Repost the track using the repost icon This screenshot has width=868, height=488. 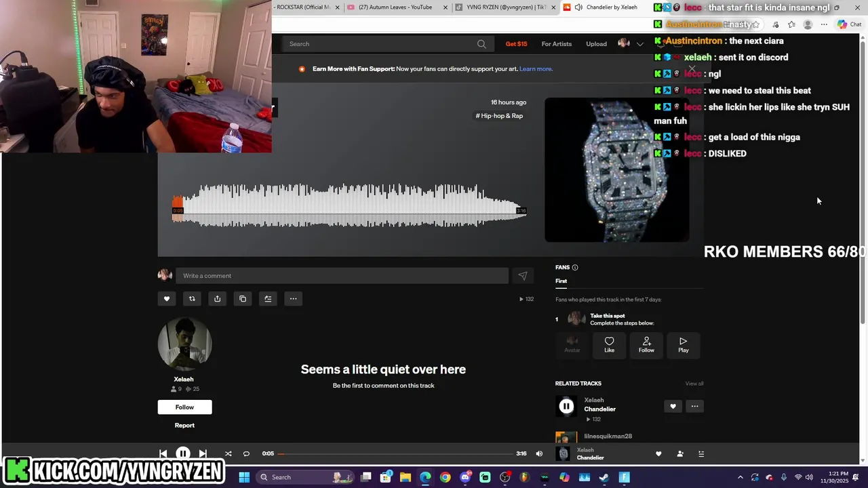pyautogui.click(x=192, y=298)
